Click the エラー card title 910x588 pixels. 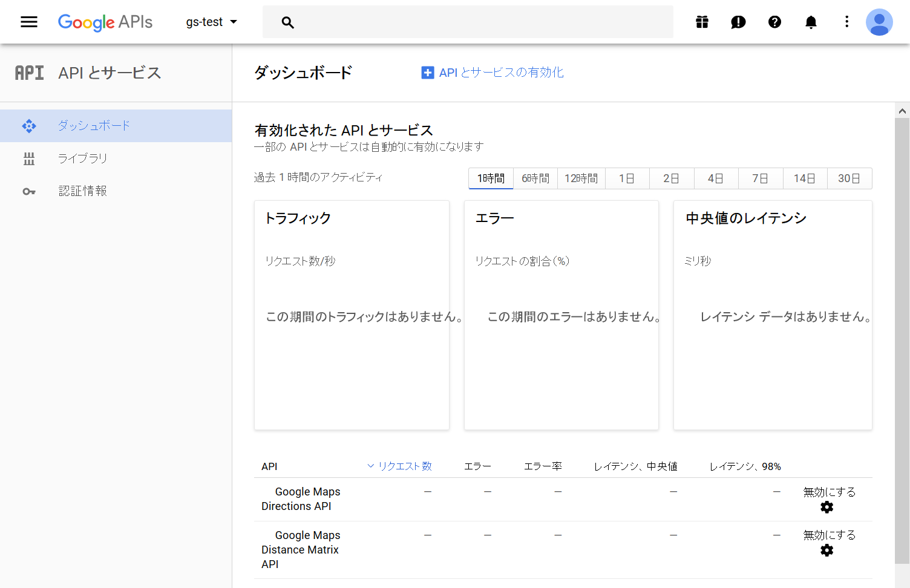click(494, 218)
